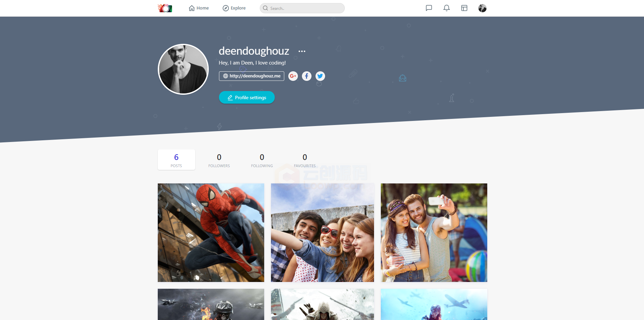Click the large profile picture

coord(183,69)
